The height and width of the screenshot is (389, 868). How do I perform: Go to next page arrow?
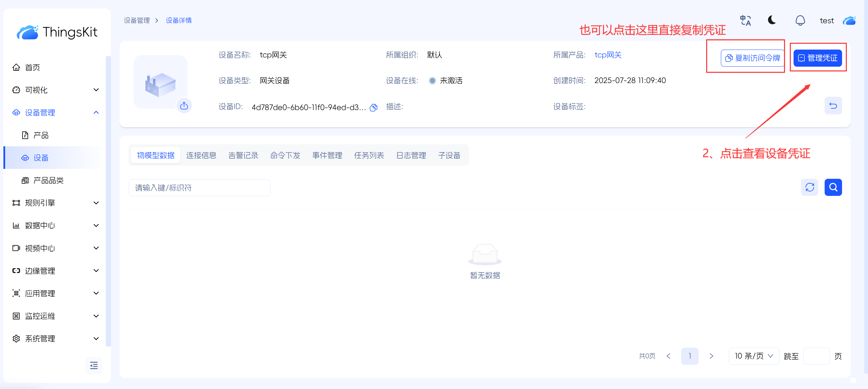click(x=711, y=356)
